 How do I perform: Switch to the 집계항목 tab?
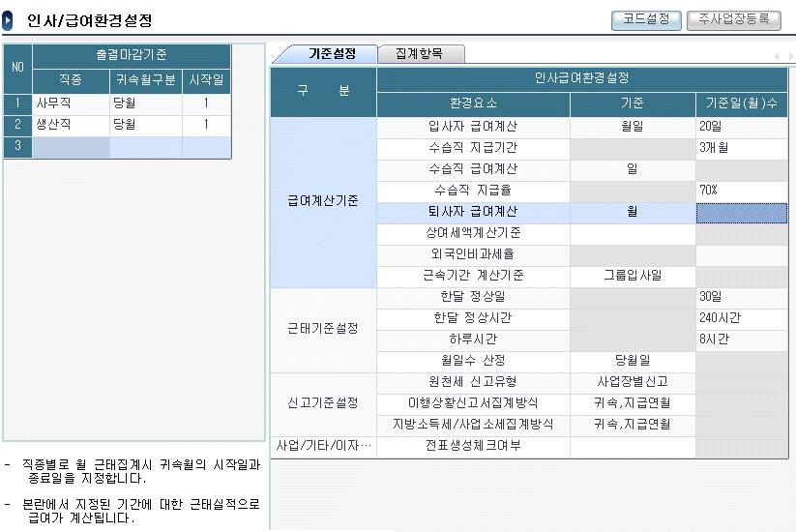[418, 54]
